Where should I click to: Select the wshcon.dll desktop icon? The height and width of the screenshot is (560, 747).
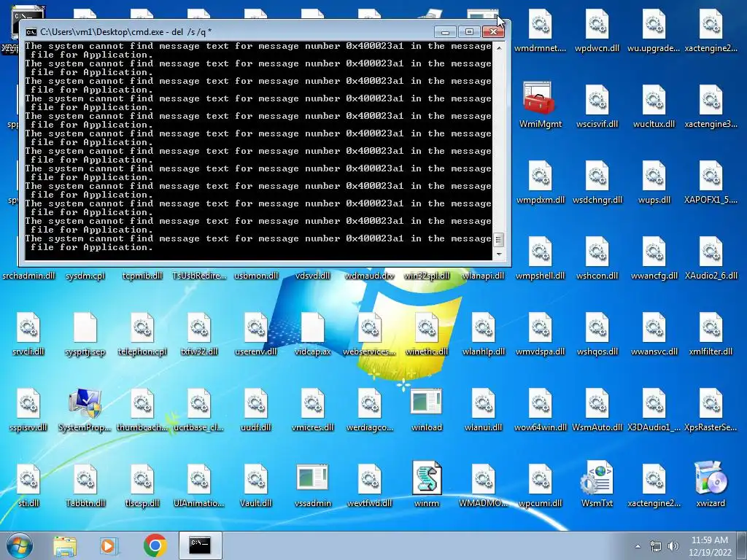[x=597, y=251]
